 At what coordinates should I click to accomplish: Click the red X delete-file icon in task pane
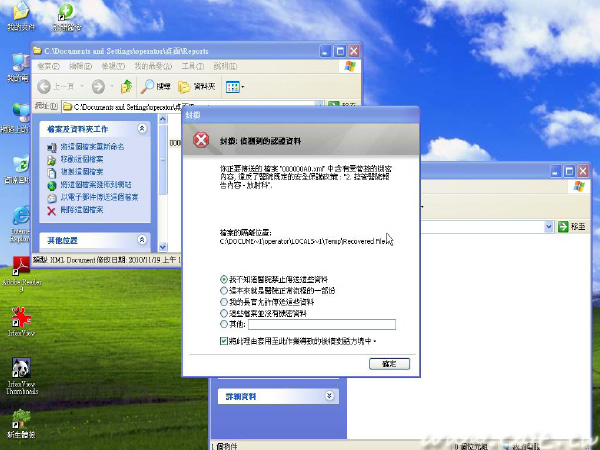click(x=51, y=210)
